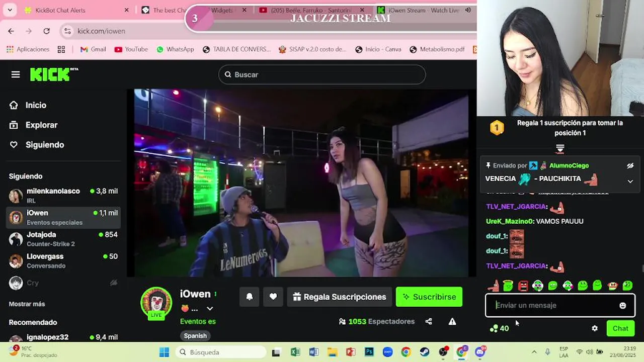The width and height of the screenshot is (644, 362).
Task: Go back in browser history
Action: tap(11, 31)
